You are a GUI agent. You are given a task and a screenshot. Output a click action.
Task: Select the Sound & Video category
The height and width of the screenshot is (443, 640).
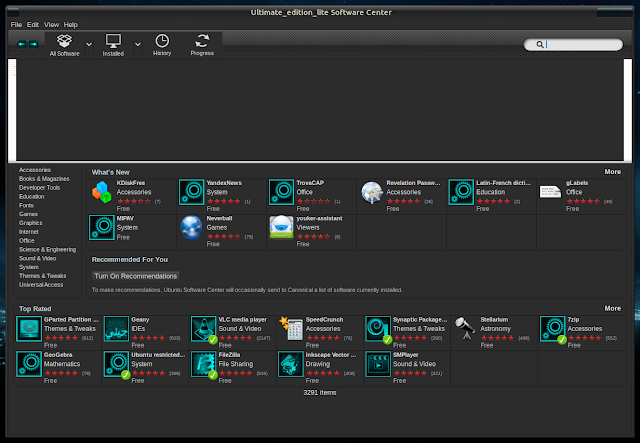coord(38,258)
